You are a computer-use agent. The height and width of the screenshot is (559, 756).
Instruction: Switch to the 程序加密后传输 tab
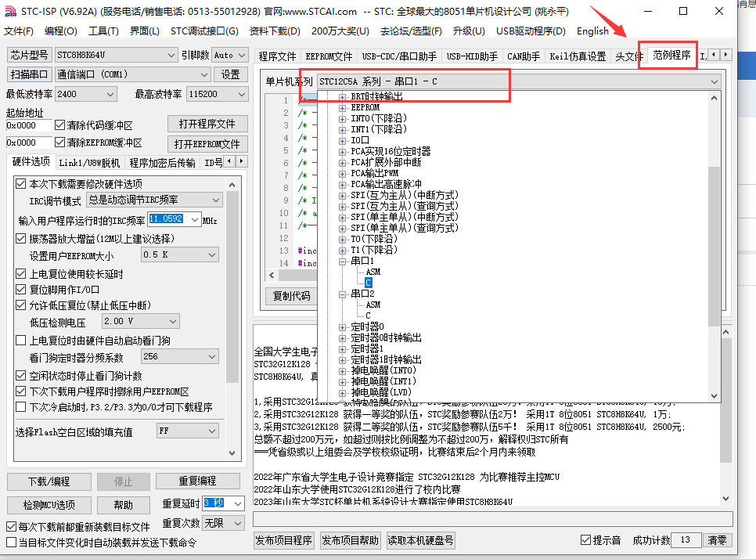pos(163,163)
